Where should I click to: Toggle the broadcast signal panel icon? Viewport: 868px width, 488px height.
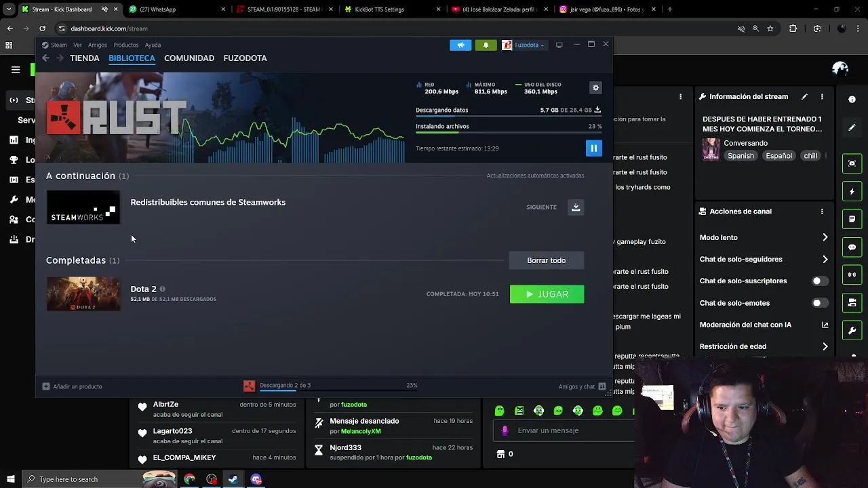(x=852, y=275)
